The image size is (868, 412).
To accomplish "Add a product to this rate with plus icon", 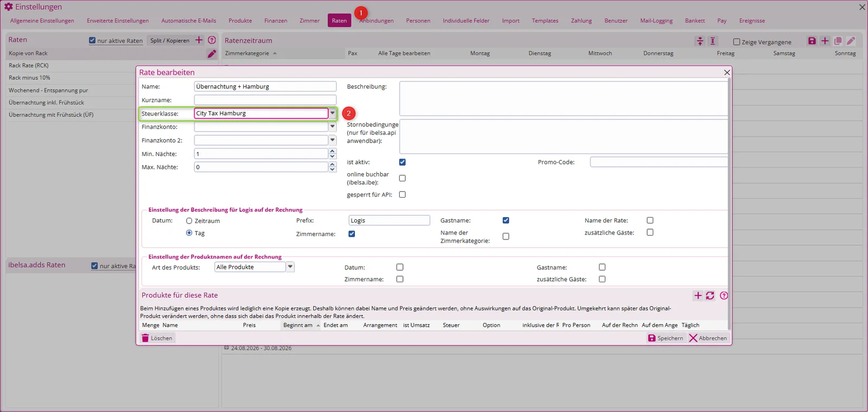I will point(698,296).
